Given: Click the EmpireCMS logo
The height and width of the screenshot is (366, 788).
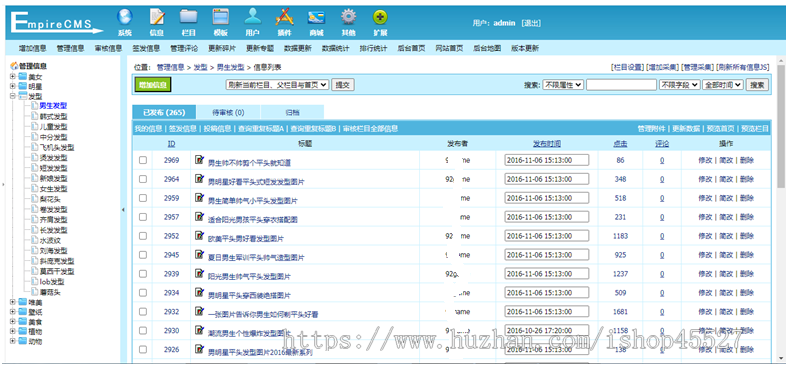Looking at the screenshot, I should (56, 23).
